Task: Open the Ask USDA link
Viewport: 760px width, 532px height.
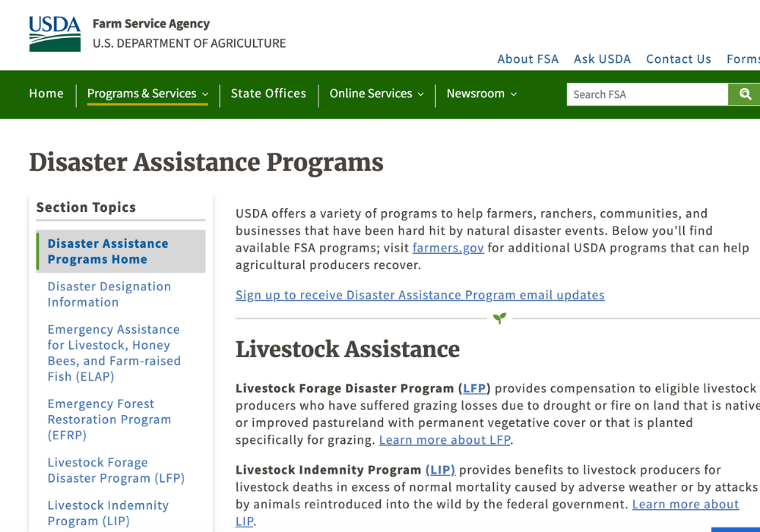Action: point(602,59)
